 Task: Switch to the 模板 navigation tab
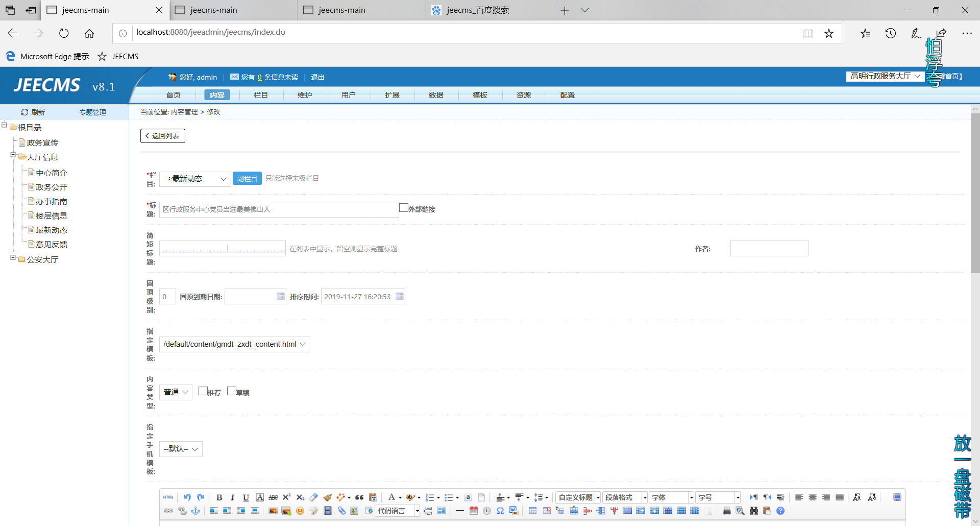pyautogui.click(x=480, y=95)
